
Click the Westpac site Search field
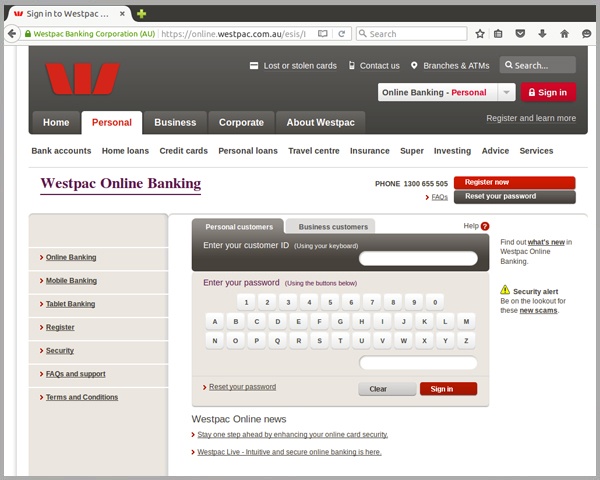[x=538, y=65]
